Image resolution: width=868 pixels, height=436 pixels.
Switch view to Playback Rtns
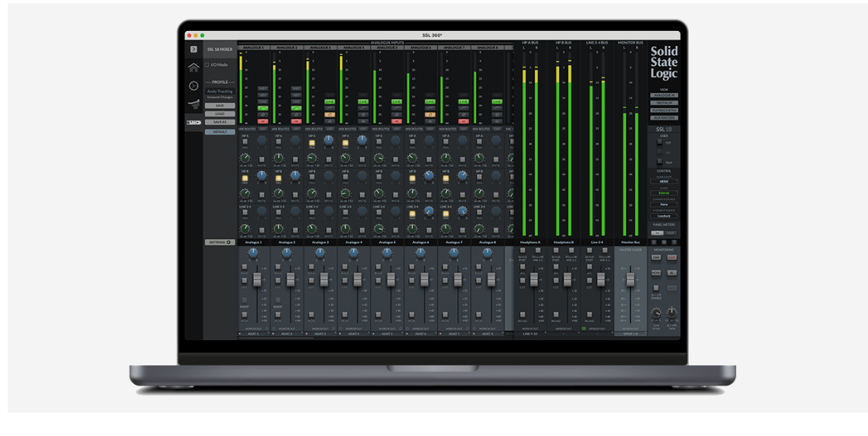(x=663, y=110)
